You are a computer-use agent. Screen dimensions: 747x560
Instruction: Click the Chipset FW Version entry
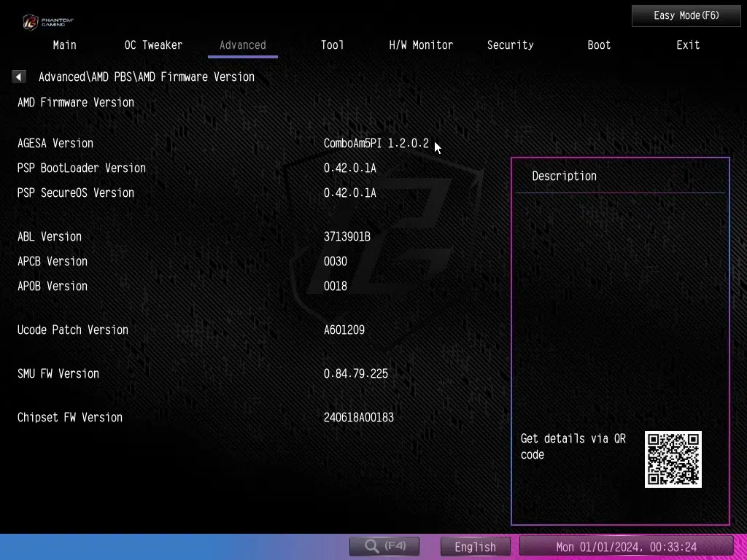coord(70,418)
